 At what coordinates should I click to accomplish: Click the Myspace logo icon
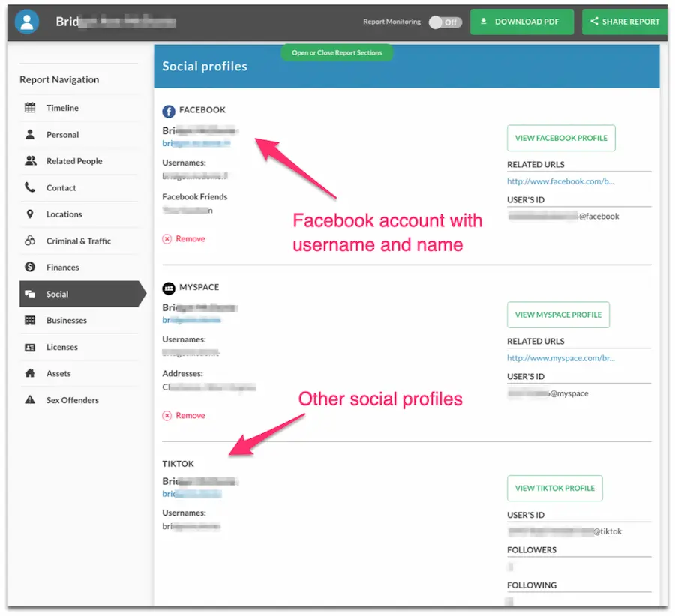[168, 287]
